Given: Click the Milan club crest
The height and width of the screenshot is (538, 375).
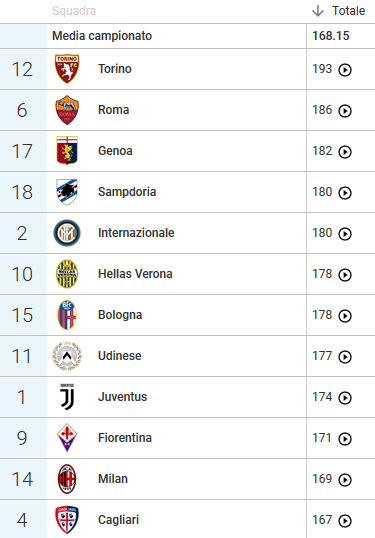Looking at the screenshot, I should (x=67, y=479).
